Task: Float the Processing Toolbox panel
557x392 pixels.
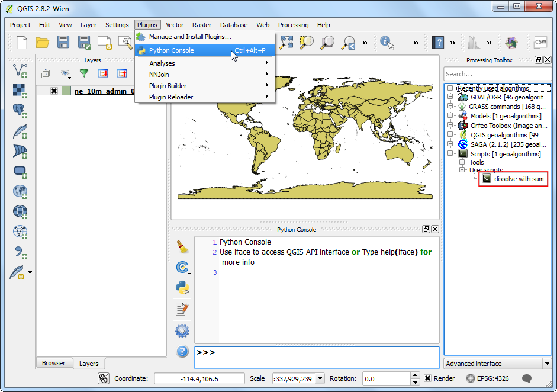Action: click(x=539, y=60)
